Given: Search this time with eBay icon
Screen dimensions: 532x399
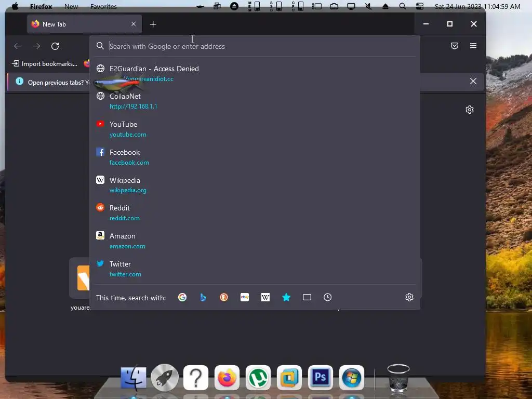Looking at the screenshot, I should tap(245, 297).
